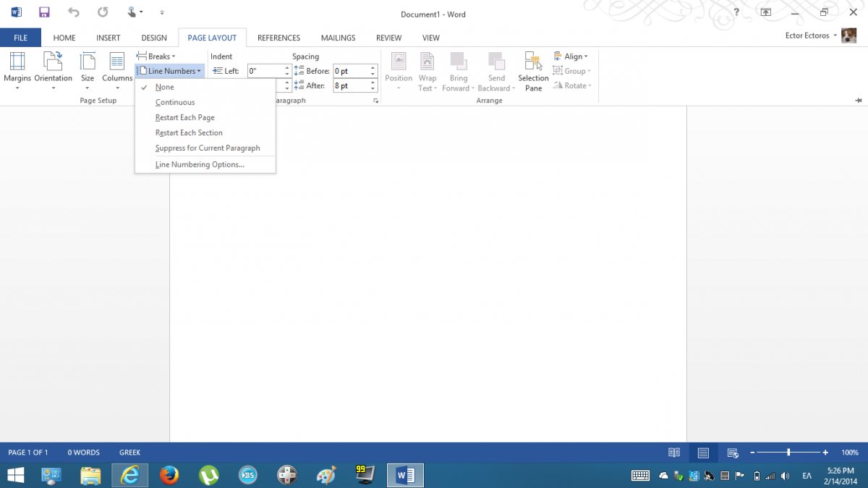The height and width of the screenshot is (488, 868).
Task: Open Firefox from taskbar
Action: [x=169, y=475]
